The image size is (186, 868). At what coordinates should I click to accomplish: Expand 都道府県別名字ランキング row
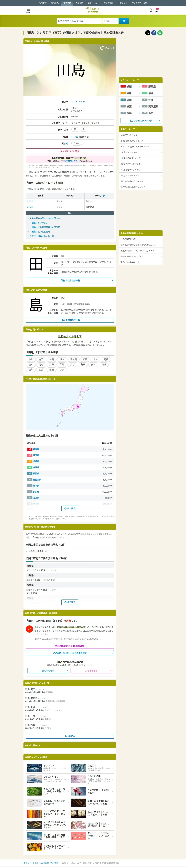point(141,141)
